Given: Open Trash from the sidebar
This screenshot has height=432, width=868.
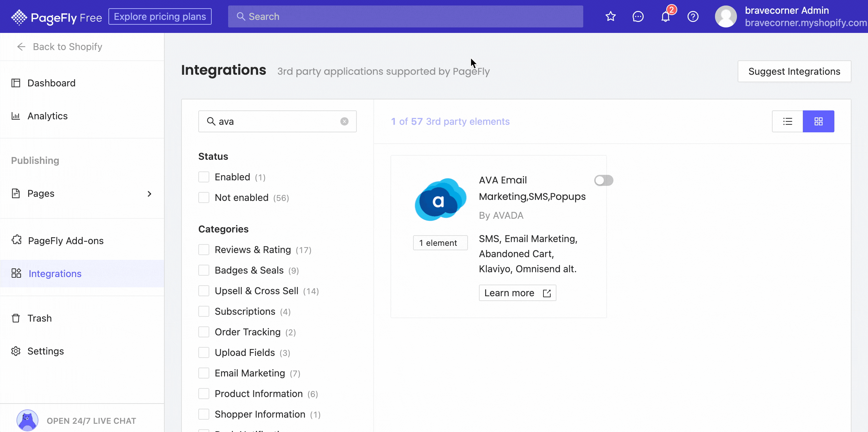Looking at the screenshot, I should (x=82, y=318).
